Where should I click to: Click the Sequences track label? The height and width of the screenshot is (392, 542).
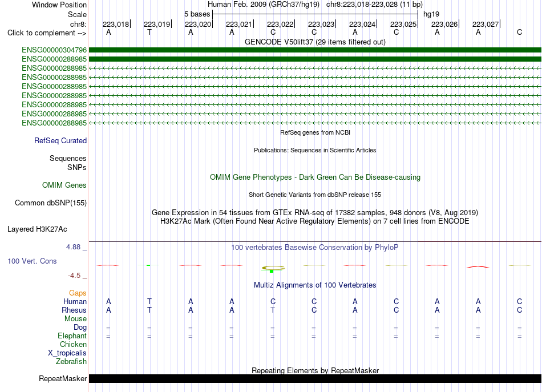coord(68,158)
